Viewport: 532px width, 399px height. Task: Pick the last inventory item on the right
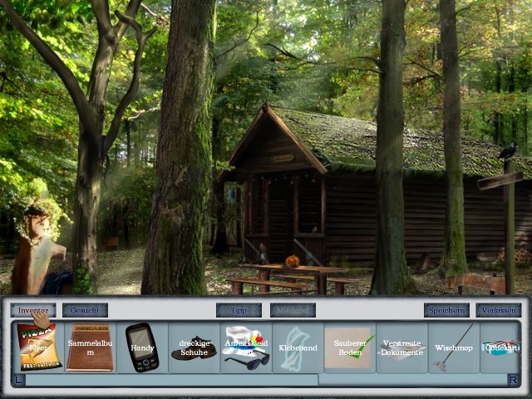coord(500,347)
